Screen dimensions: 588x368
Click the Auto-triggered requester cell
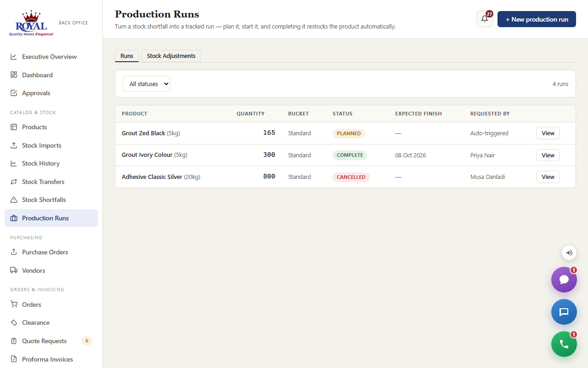point(489,133)
